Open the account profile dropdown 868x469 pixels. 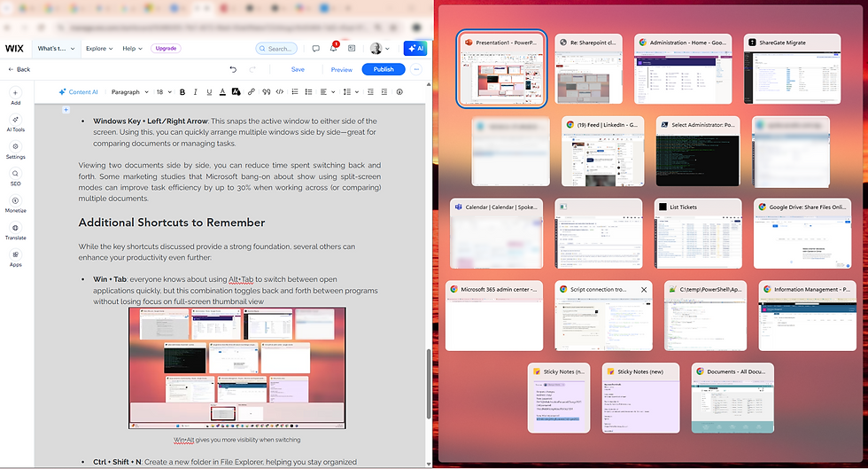click(x=380, y=49)
